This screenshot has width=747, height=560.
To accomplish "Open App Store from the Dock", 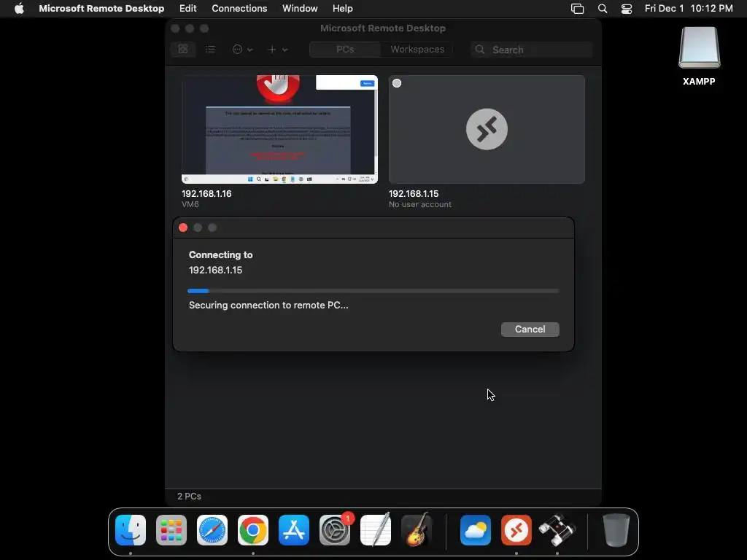I will coord(294,530).
